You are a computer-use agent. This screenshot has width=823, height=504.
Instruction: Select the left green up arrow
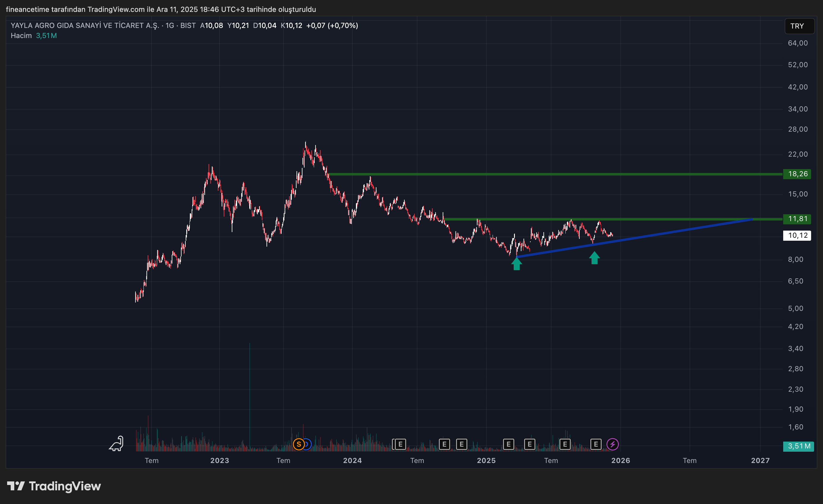pyautogui.click(x=516, y=264)
